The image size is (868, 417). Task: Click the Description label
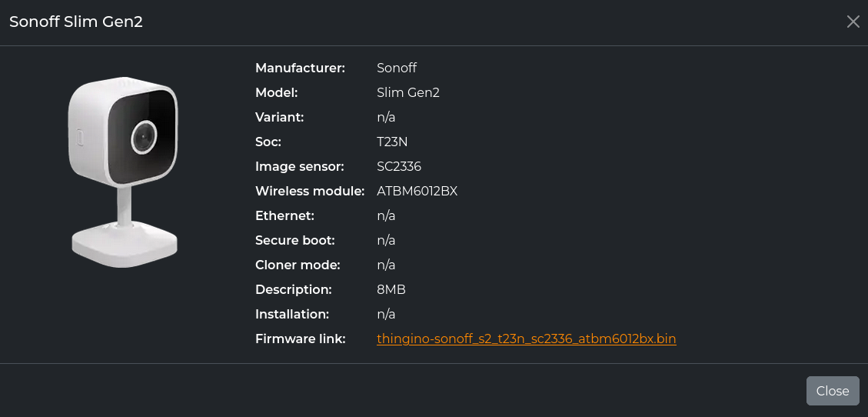pos(294,289)
